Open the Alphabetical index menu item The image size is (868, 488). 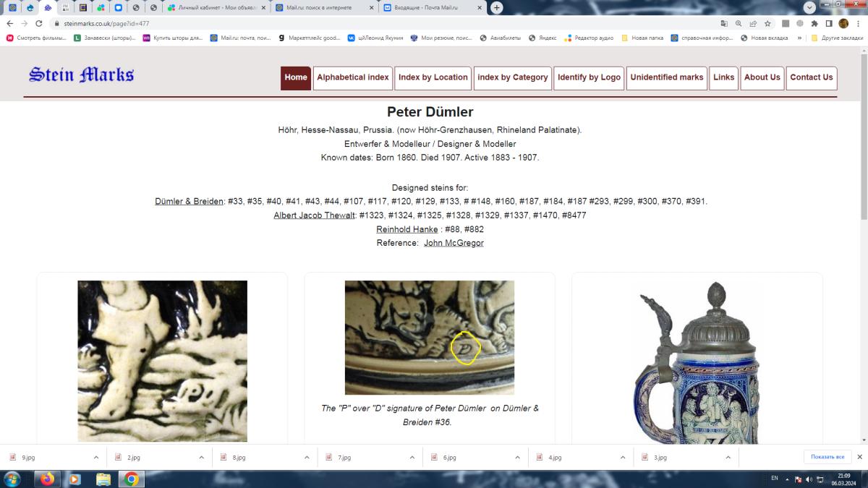(x=353, y=78)
